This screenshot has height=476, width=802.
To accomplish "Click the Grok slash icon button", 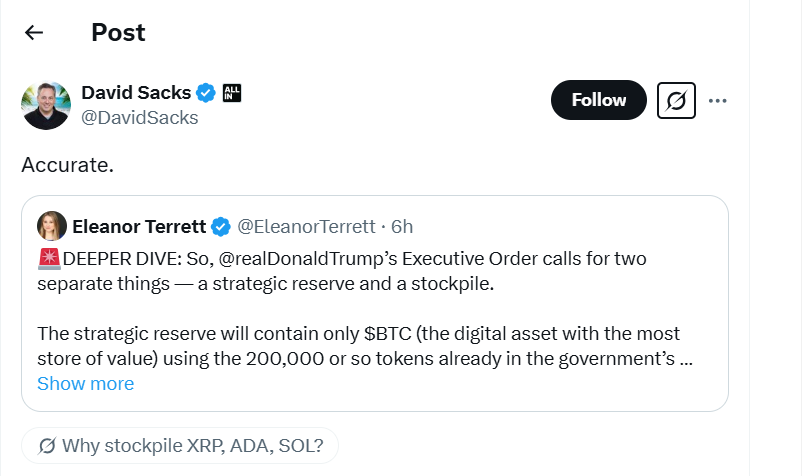I will click(676, 100).
